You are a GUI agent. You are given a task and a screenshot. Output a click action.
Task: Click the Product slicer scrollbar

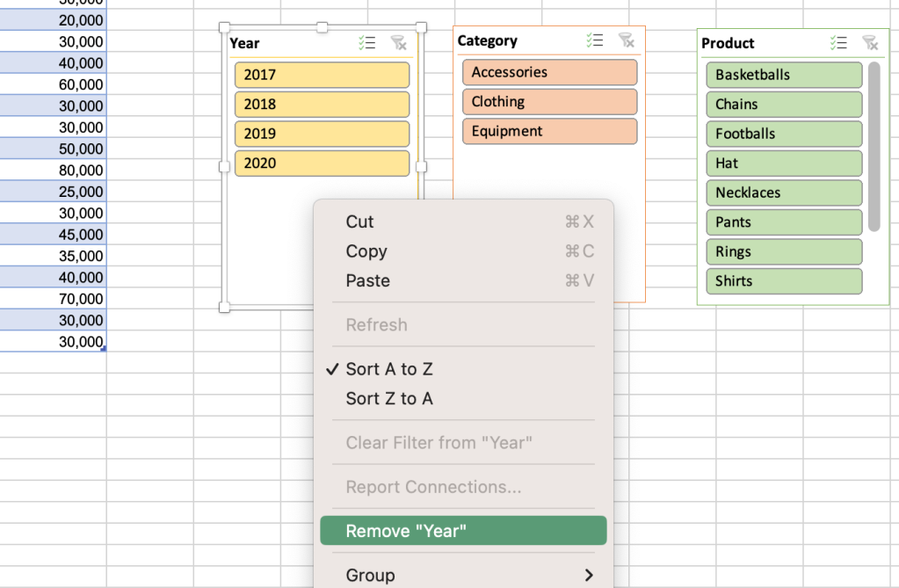point(874,146)
